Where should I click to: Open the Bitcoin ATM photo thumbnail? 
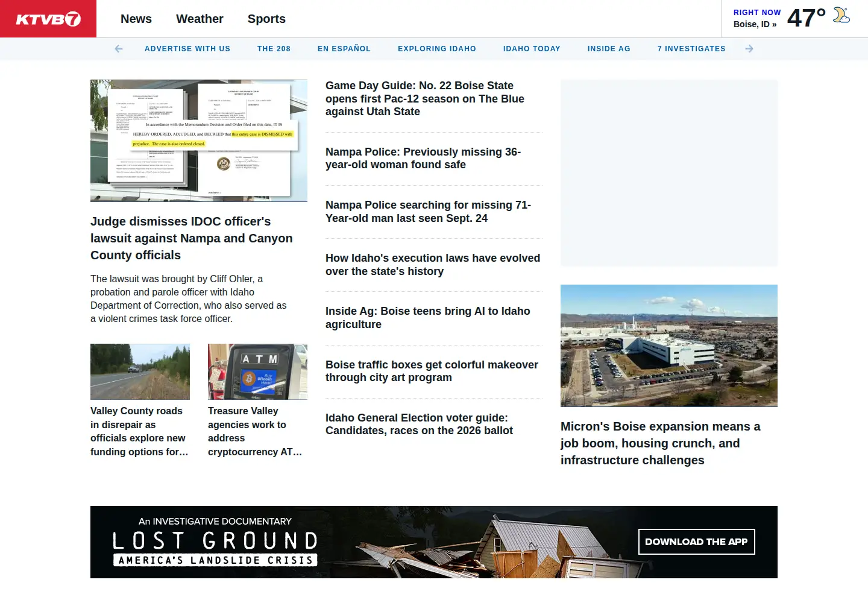pos(257,371)
